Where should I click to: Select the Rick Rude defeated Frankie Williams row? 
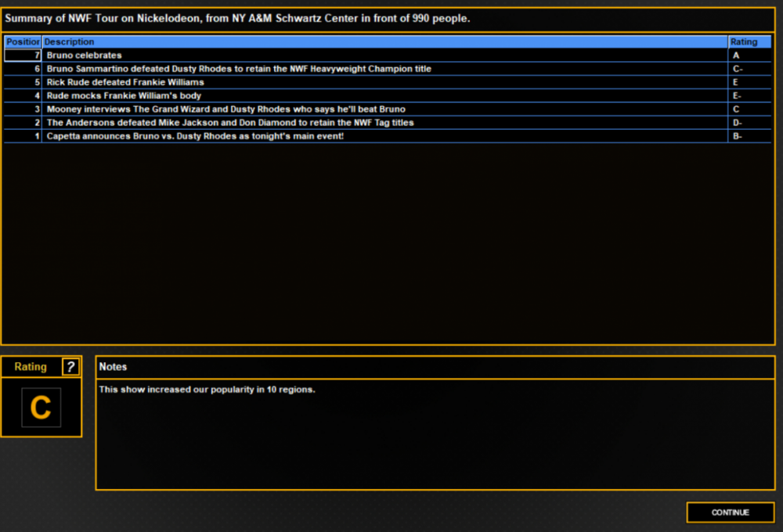[388, 82]
